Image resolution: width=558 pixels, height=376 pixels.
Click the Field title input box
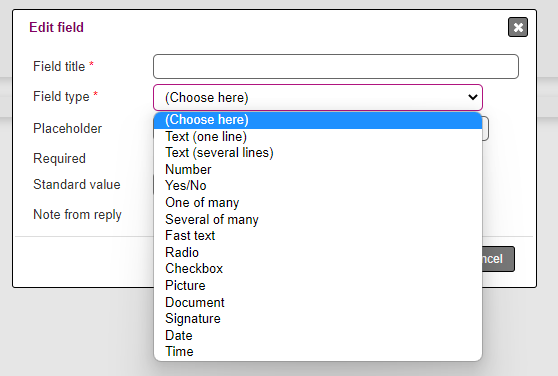pos(336,67)
